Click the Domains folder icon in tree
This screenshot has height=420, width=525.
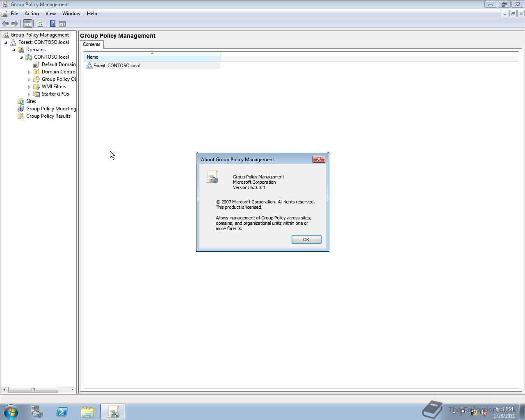coord(21,50)
